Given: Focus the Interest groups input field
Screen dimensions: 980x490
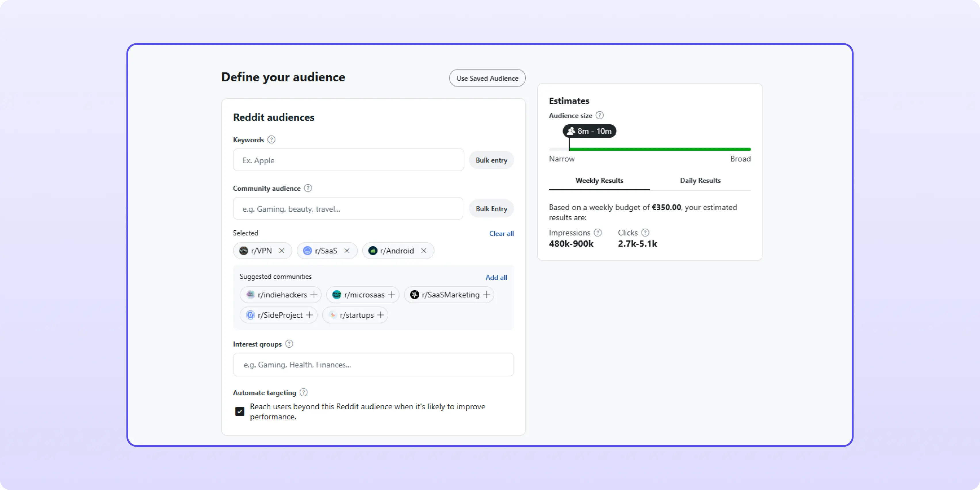Looking at the screenshot, I should click(373, 364).
